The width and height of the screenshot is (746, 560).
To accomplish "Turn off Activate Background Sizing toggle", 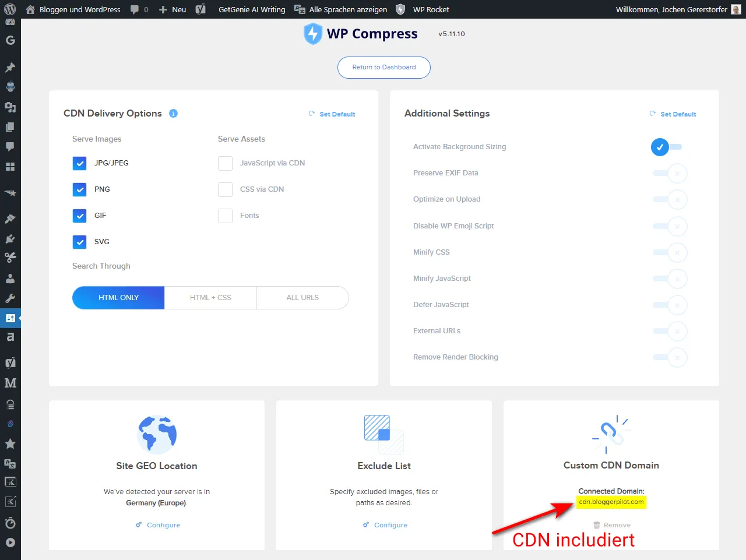I will click(666, 147).
